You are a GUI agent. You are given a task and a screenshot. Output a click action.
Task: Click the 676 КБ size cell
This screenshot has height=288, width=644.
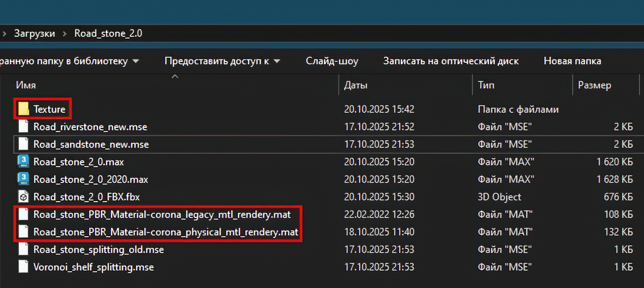point(618,197)
